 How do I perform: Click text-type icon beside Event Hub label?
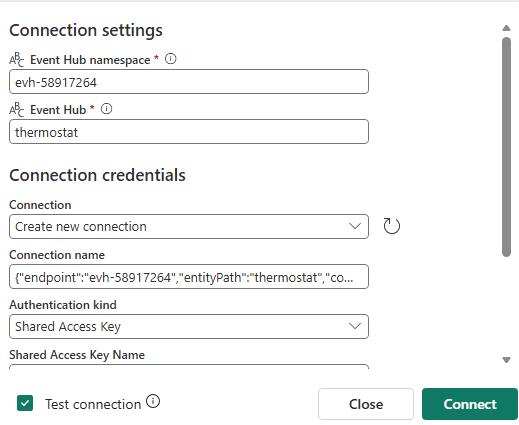coord(16,110)
